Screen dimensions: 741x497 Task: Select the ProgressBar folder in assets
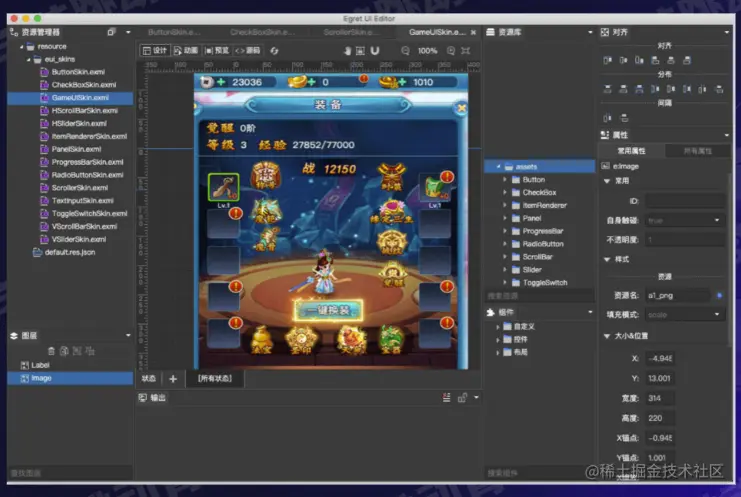point(543,231)
